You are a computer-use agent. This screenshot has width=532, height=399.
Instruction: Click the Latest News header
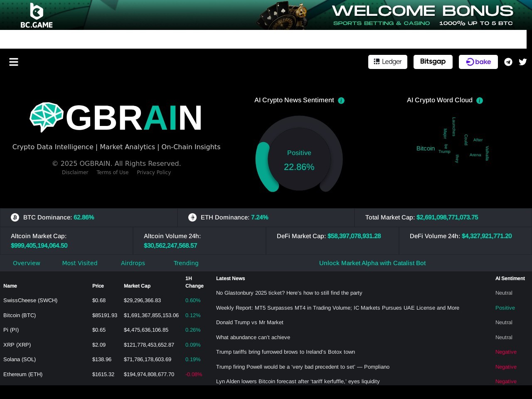coord(231,278)
